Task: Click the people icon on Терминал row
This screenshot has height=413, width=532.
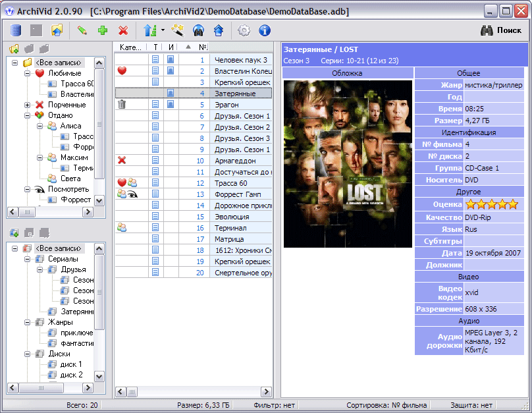Action: [122, 227]
